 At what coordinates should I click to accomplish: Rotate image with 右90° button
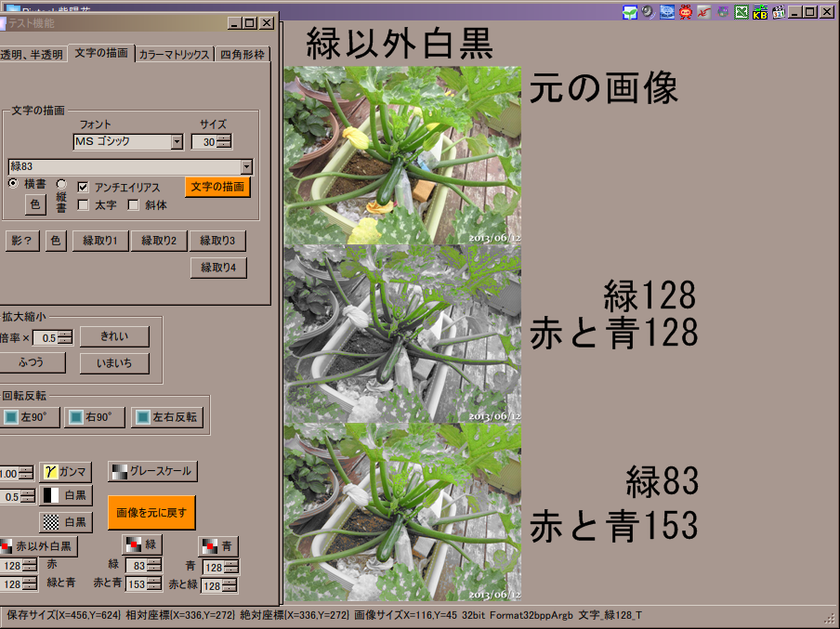pyautogui.click(x=94, y=417)
